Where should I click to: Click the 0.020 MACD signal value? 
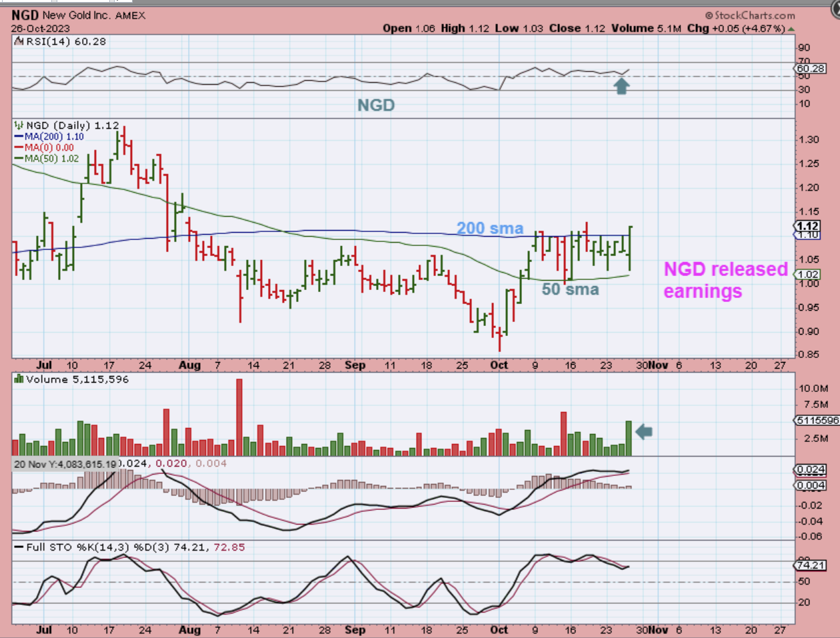(x=170, y=463)
